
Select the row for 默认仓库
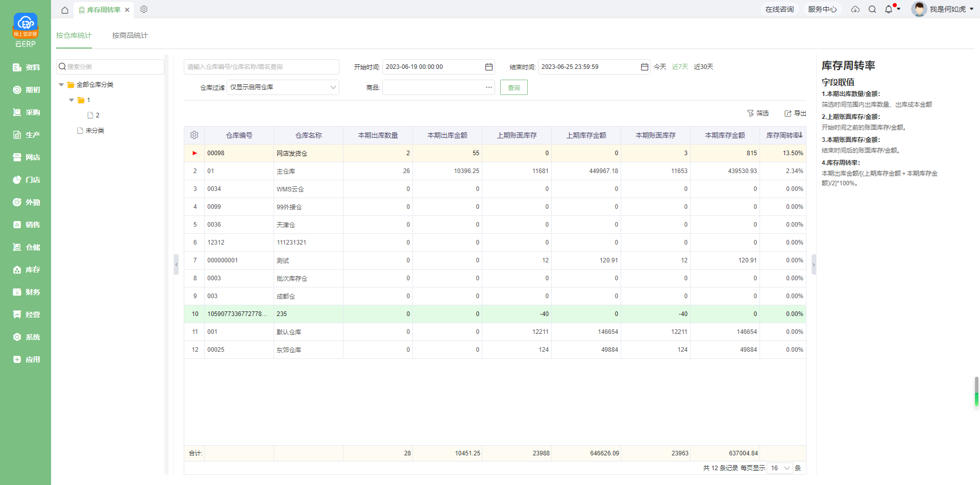click(x=495, y=332)
